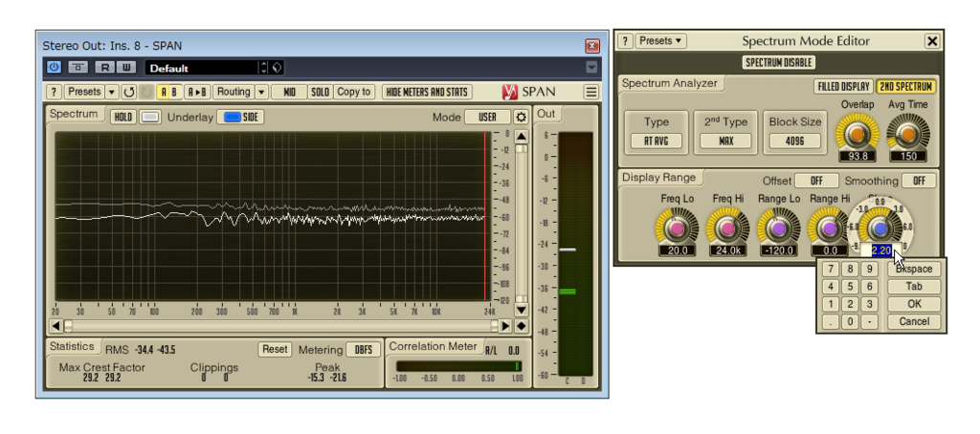Click digit 7 on the keypad
The width and height of the screenshot is (980, 434).
point(830,270)
